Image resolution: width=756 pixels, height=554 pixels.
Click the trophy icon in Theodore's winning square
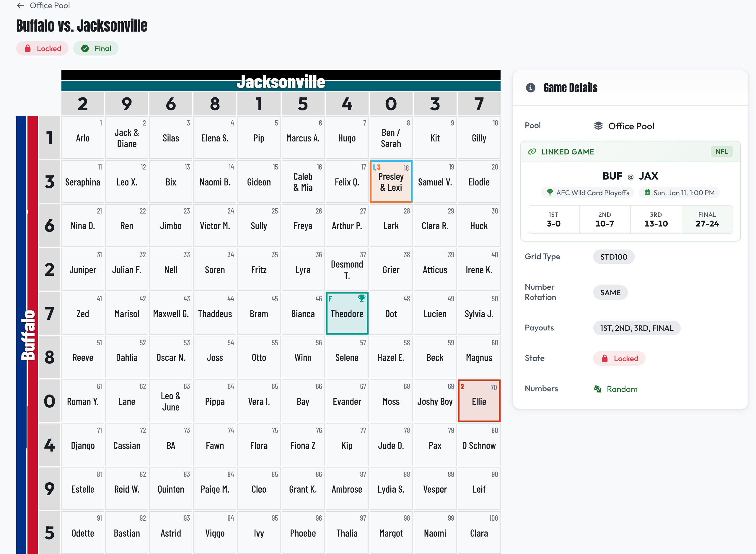[x=362, y=299]
